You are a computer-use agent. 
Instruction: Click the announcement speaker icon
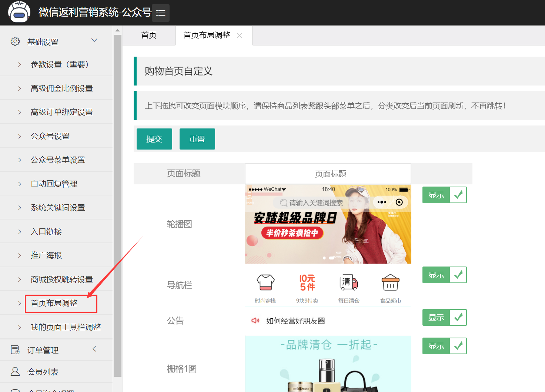coord(255,321)
